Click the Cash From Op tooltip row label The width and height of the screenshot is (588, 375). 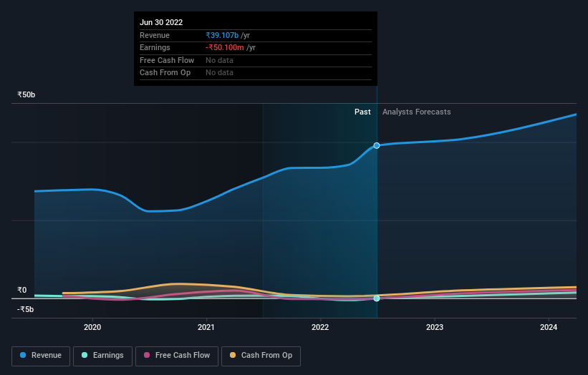(x=165, y=73)
